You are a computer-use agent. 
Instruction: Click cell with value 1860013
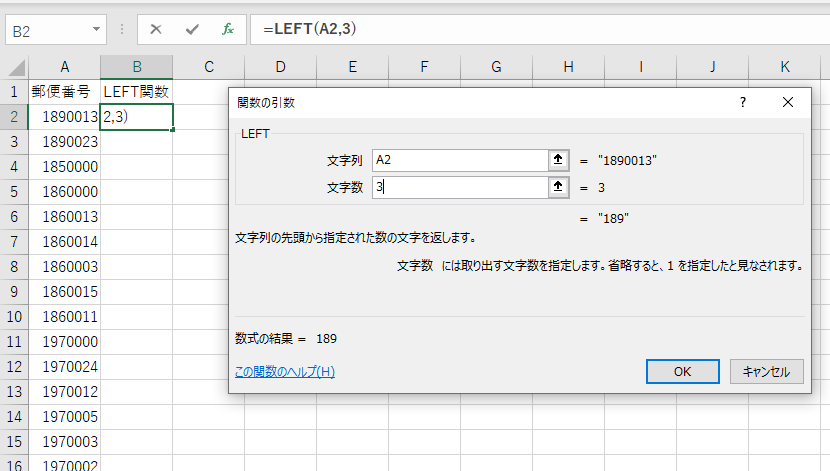pos(65,216)
